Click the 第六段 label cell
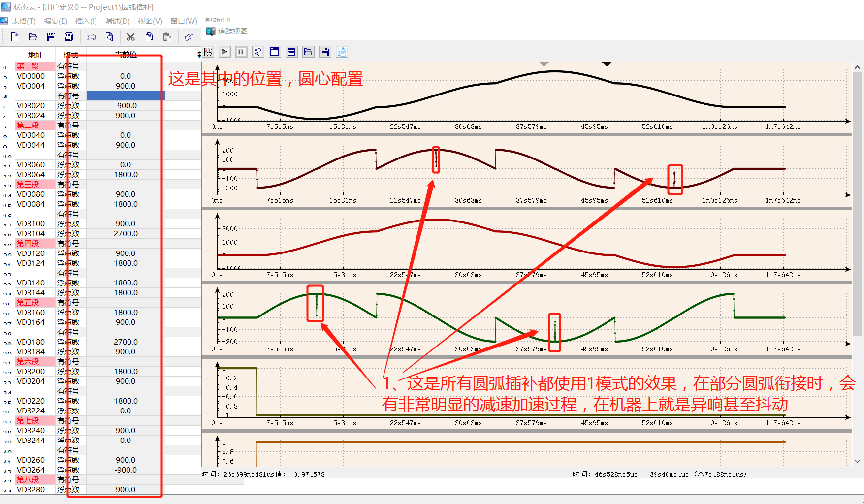864x504 pixels. pos(35,361)
